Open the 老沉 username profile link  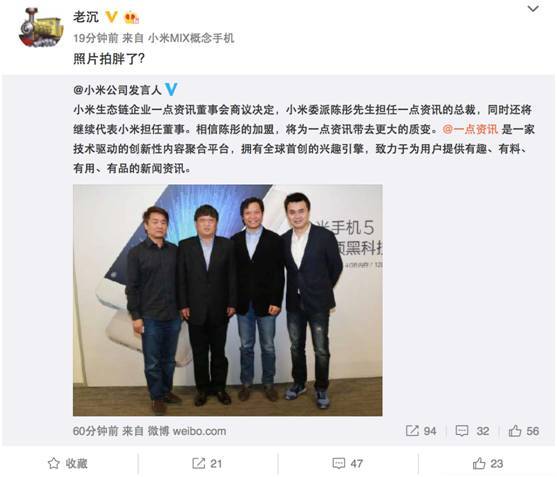pos(86,16)
